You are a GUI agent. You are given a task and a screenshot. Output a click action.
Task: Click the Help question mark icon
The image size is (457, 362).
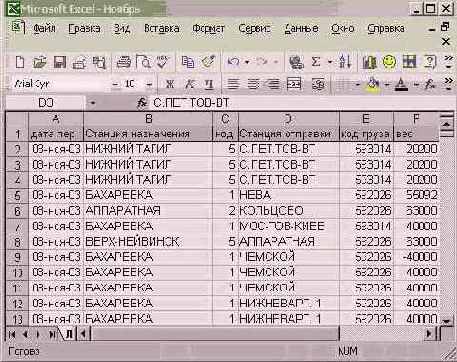tap(430, 62)
